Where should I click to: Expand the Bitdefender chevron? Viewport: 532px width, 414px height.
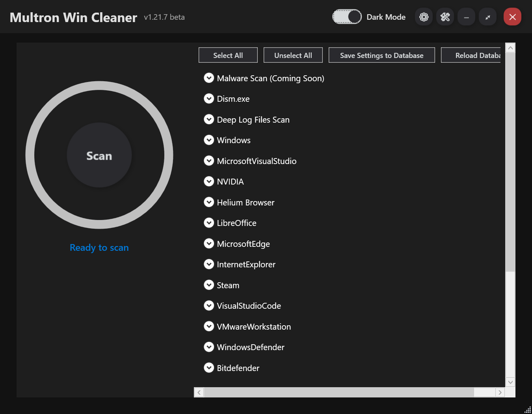[209, 368]
